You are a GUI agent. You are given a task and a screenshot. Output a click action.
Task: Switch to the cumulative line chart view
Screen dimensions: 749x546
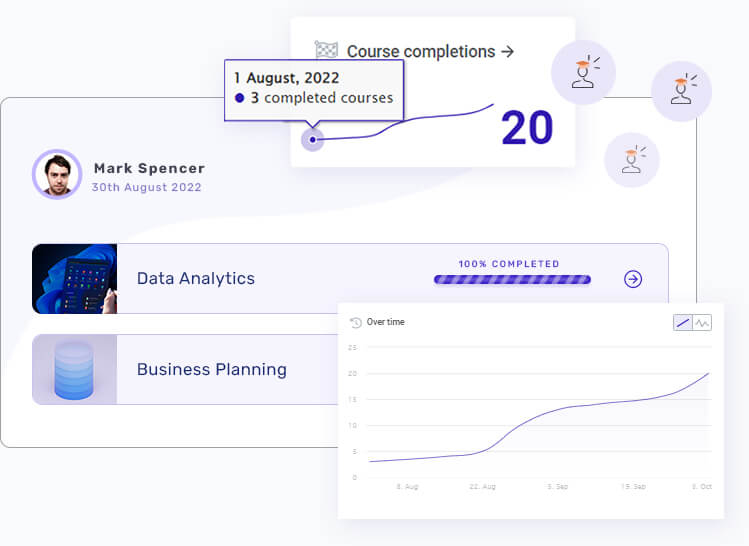click(682, 322)
